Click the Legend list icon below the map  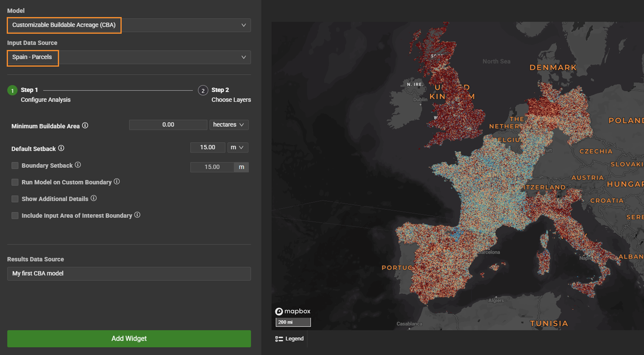[279, 339]
